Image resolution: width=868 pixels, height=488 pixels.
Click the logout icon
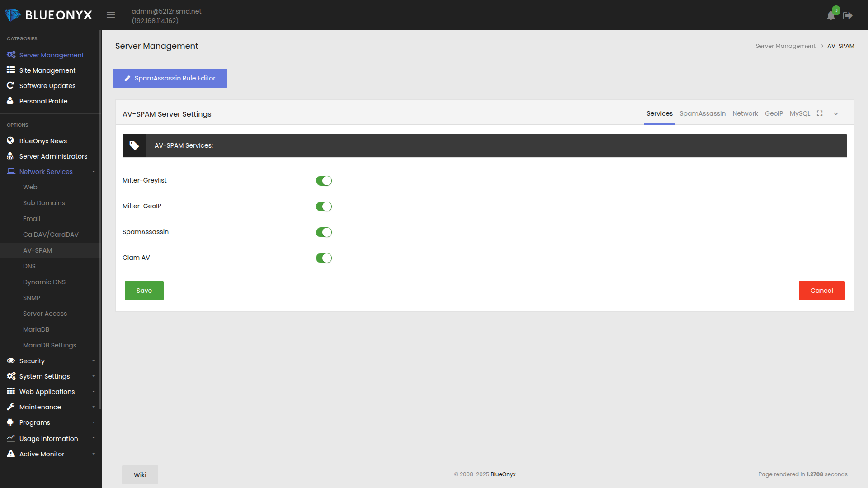(x=848, y=15)
